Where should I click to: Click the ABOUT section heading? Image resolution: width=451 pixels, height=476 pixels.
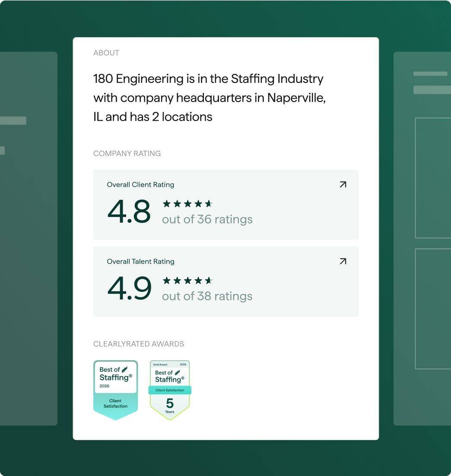[106, 53]
